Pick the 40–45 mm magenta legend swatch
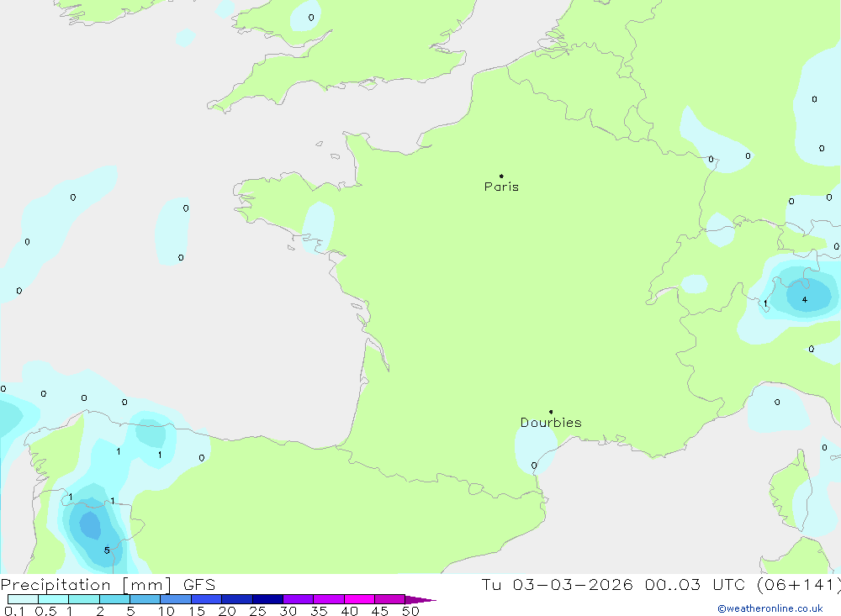This screenshot has height=616, width=841. coord(359,599)
